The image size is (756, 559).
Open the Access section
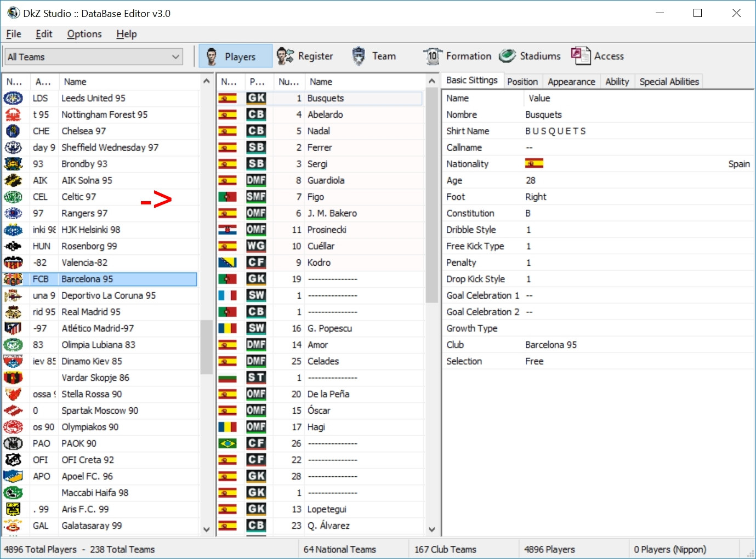click(x=597, y=56)
